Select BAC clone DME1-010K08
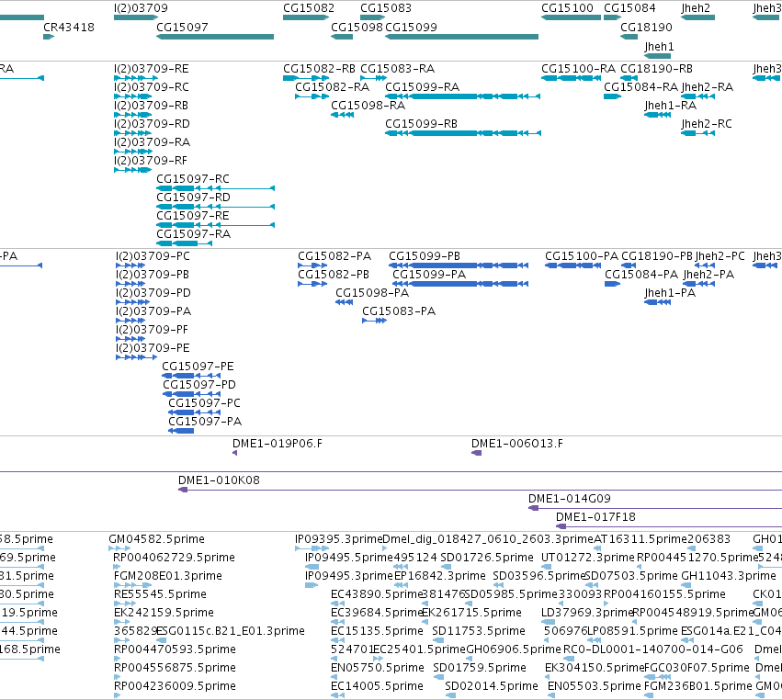 480,490
